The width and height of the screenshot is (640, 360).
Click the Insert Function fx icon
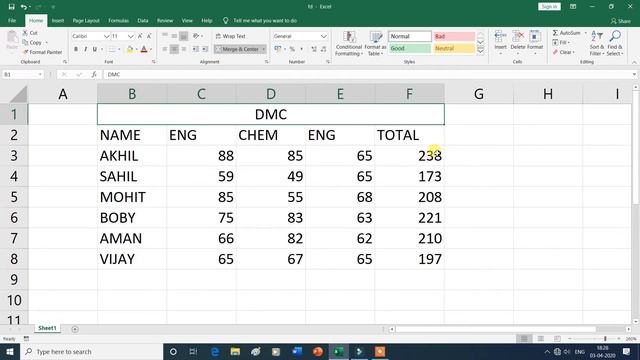[x=94, y=74]
